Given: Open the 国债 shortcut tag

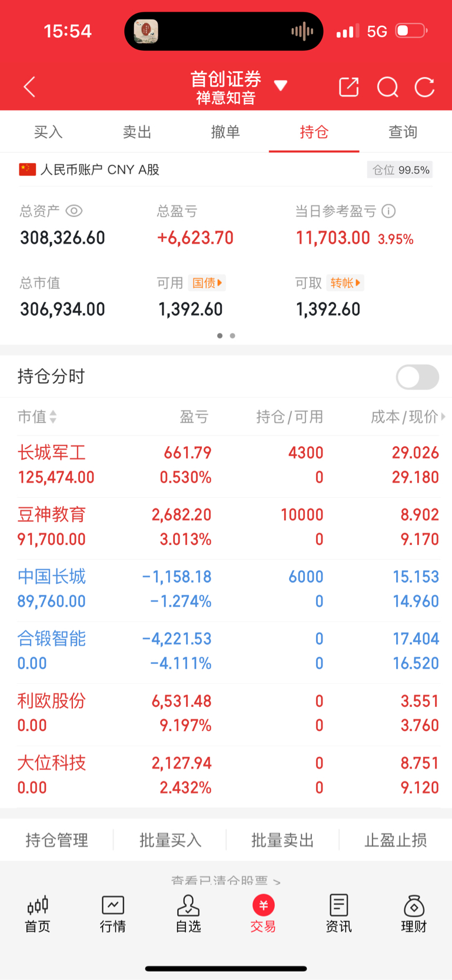Looking at the screenshot, I should tap(207, 283).
